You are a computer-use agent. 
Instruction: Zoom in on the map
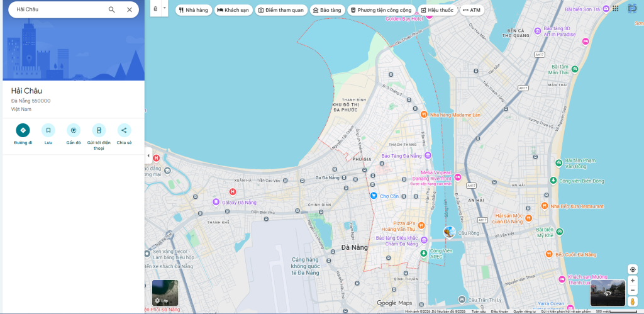point(632,281)
